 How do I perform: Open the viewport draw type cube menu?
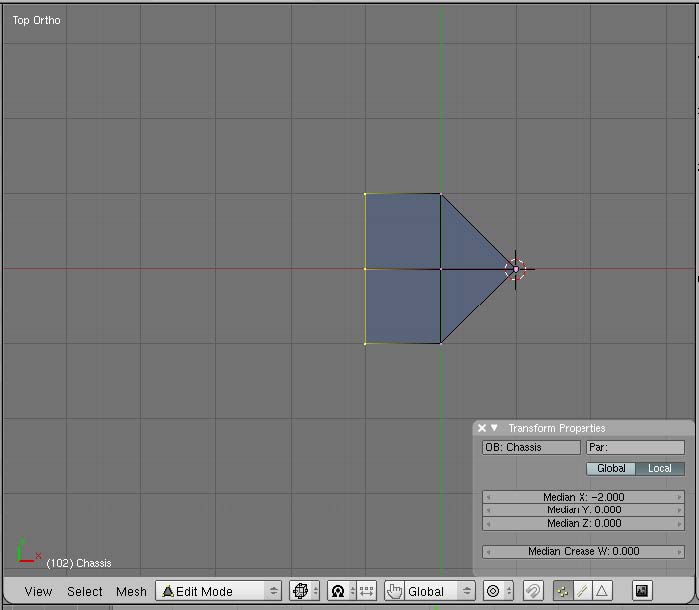(304, 591)
